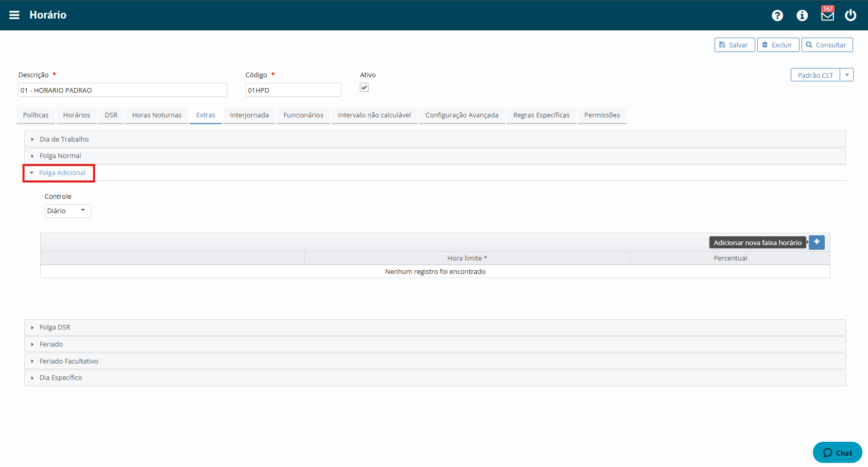Open the Chat widget
Image resolution: width=868 pixels, height=467 pixels.
[x=838, y=453]
